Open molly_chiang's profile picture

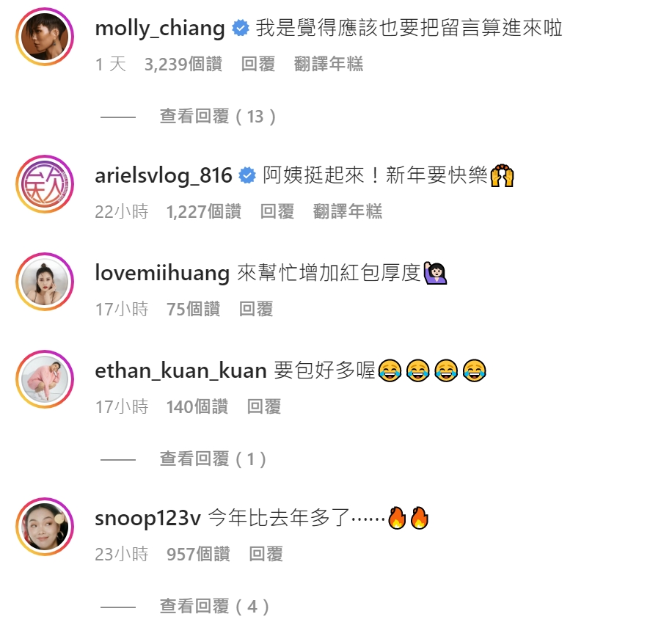pyautogui.click(x=45, y=37)
